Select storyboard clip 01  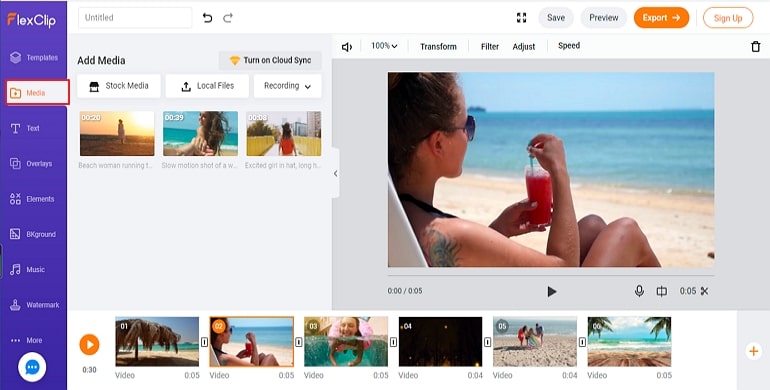(x=157, y=342)
